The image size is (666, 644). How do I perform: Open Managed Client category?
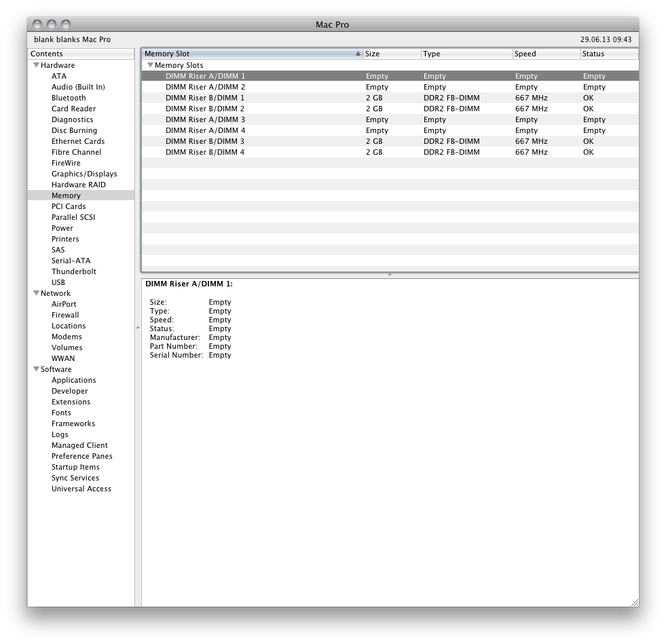[80, 445]
